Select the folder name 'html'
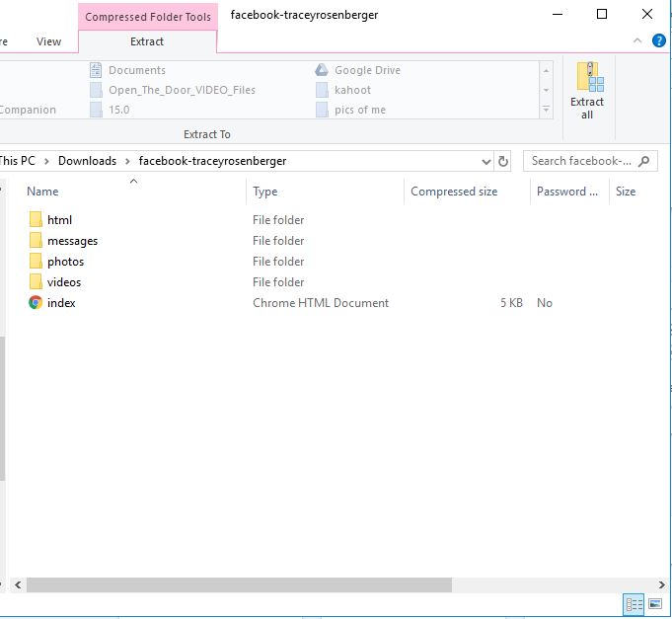 coord(59,220)
